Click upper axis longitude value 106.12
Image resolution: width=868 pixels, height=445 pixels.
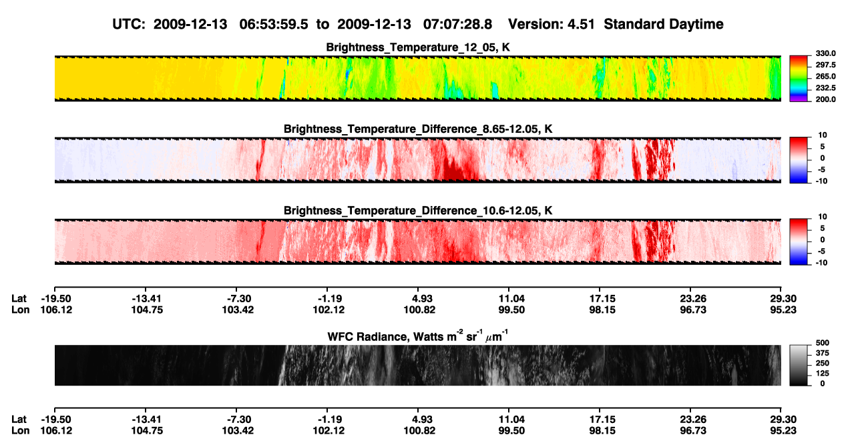pyautogui.click(x=57, y=310)
